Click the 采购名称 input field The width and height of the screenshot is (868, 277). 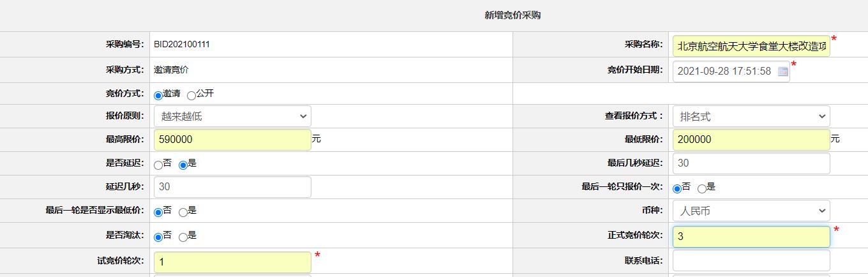click(x=751, y=46)
